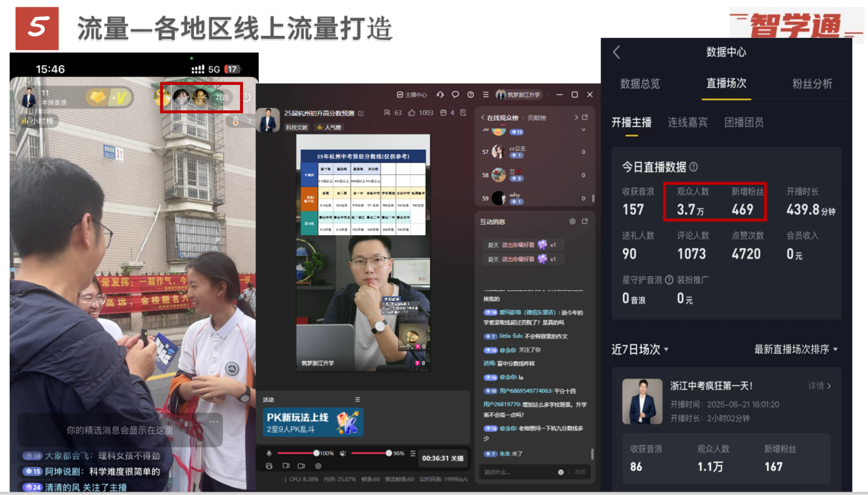This screenshot has width=868, height=495.
Task: Open the chat bubble messages icon
Action: [456, 95]
